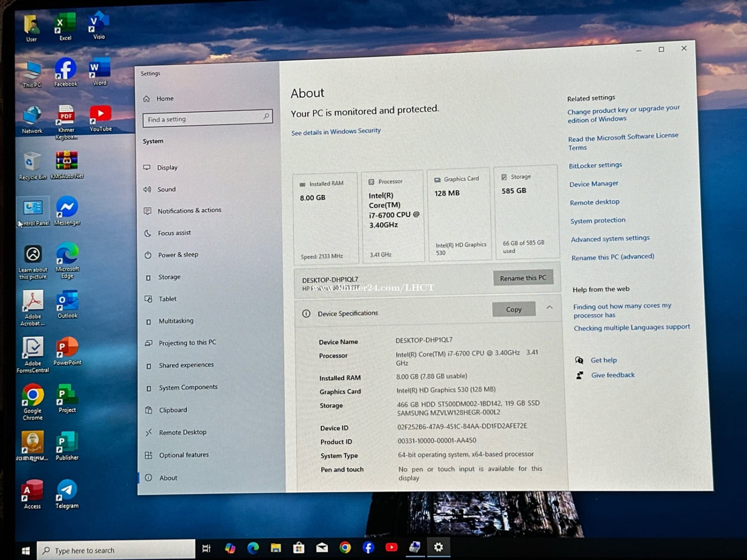Go to Storage in the sidebar
747x560 pixels.
(169, 277)
